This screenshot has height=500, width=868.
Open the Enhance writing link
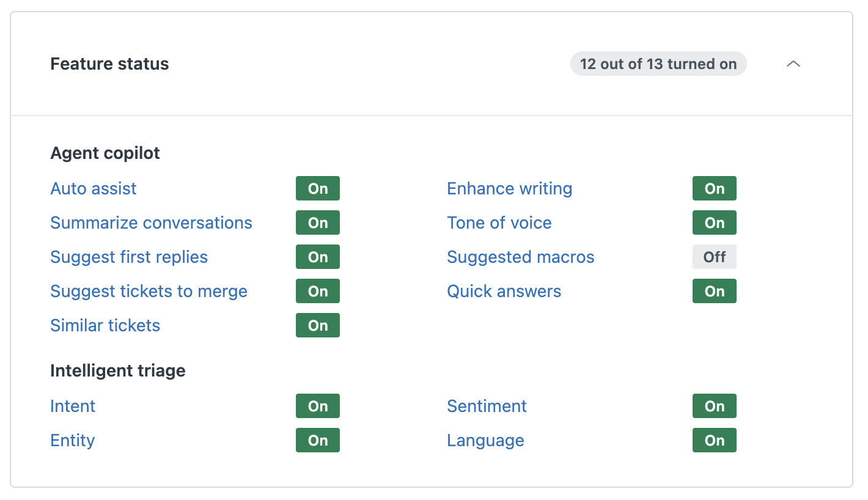509,189
